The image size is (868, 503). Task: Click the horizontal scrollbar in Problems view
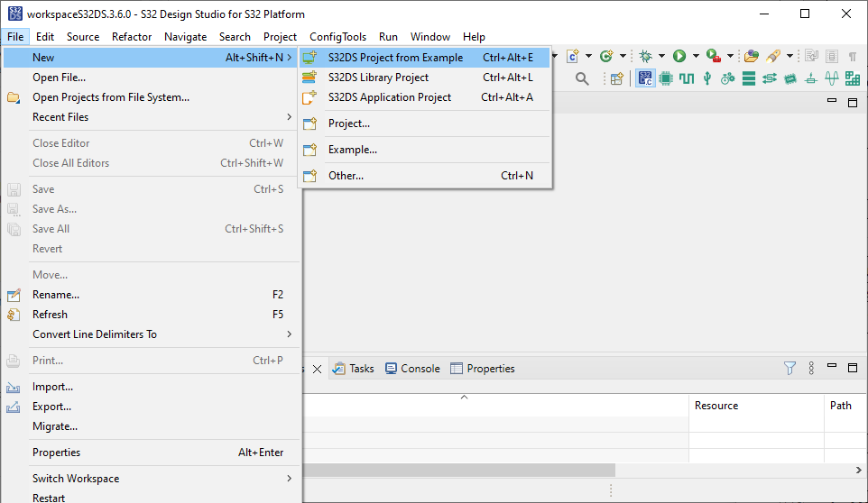pyautogui.click(x=458, y=470)
